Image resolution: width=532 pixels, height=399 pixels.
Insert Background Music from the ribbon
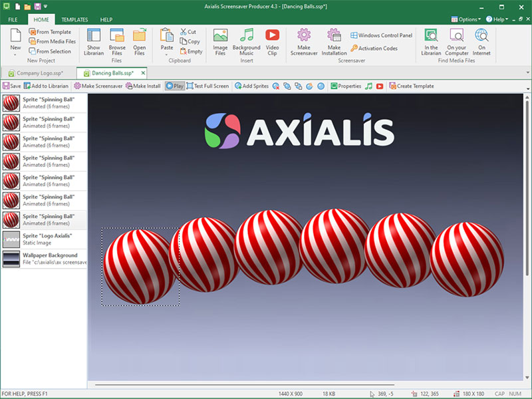(x=246, y=41)
